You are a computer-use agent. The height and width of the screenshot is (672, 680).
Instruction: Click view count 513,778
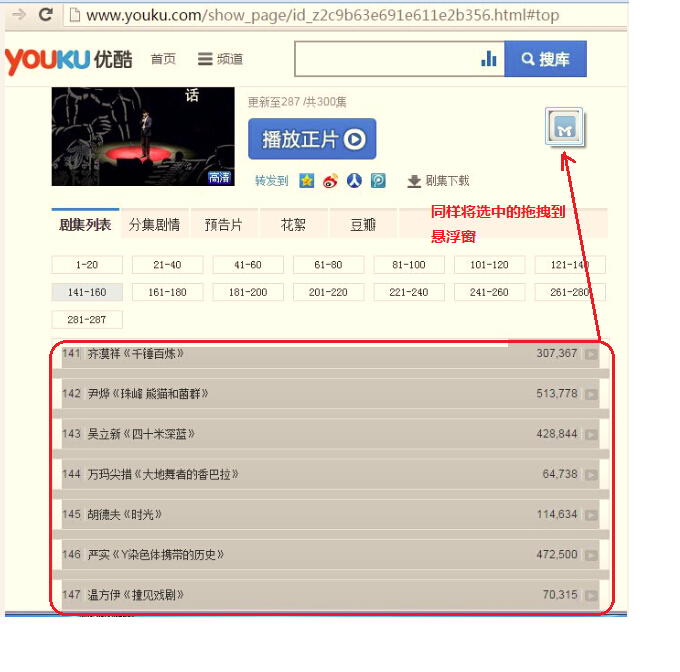tap(557, 394)
